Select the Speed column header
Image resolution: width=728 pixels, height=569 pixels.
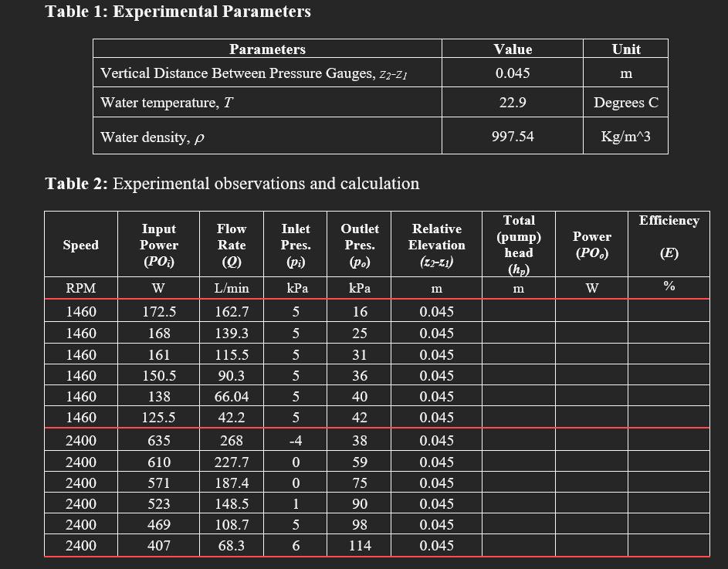[x=80, y=244]
